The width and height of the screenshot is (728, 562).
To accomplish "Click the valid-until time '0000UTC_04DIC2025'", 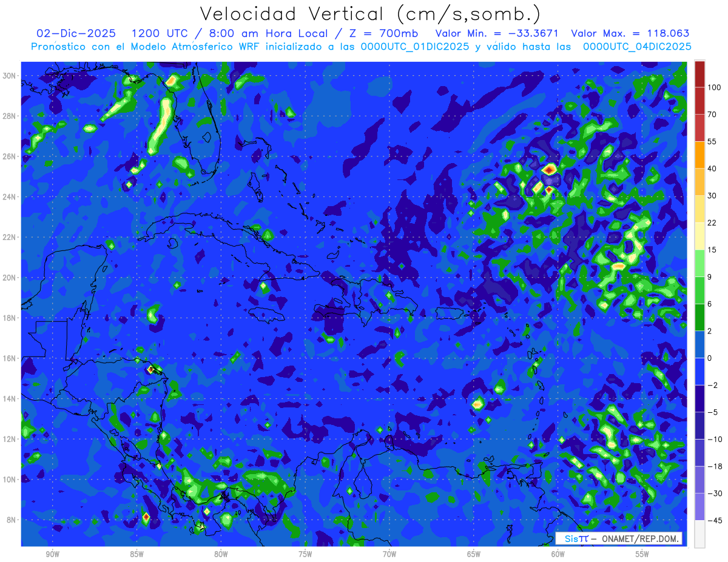I will click(x=636, y=47).
